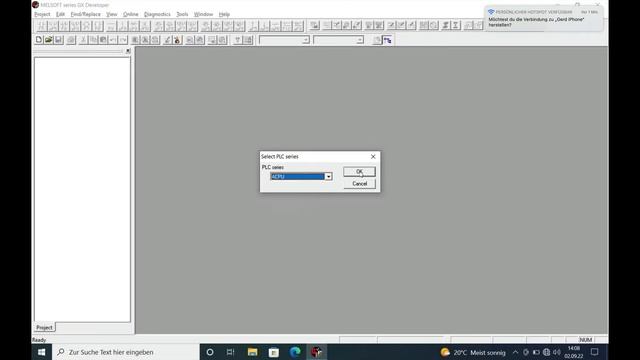Open the Window menu
The height and width of the screenshot is (360, 640).
coord(203,14)
